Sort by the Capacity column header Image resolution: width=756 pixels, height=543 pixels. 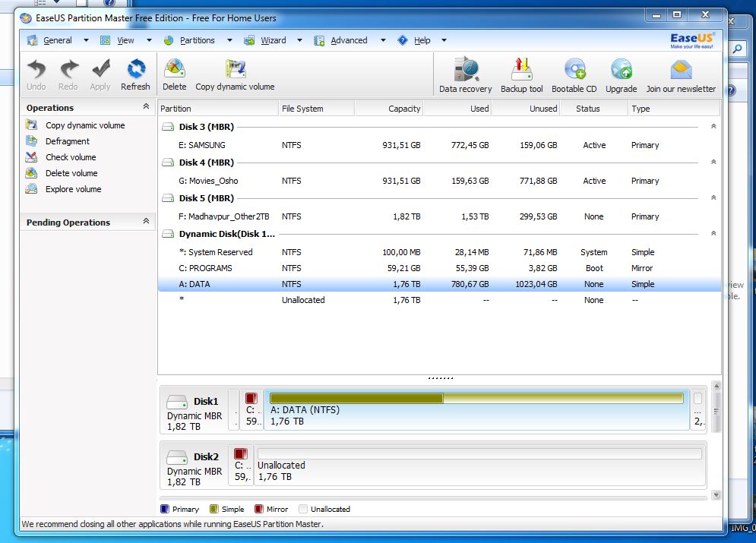[404, 109]
